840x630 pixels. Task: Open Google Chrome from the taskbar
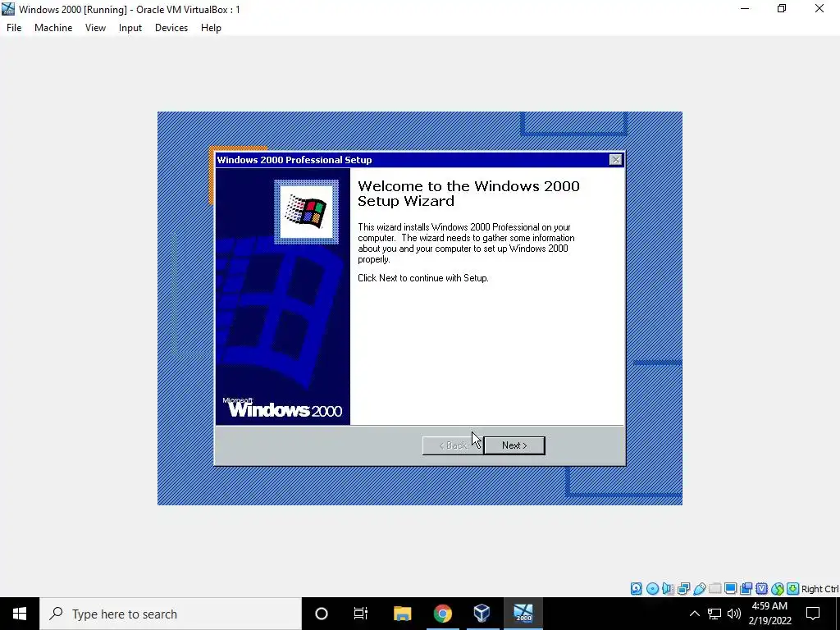(x=442, y=614)
